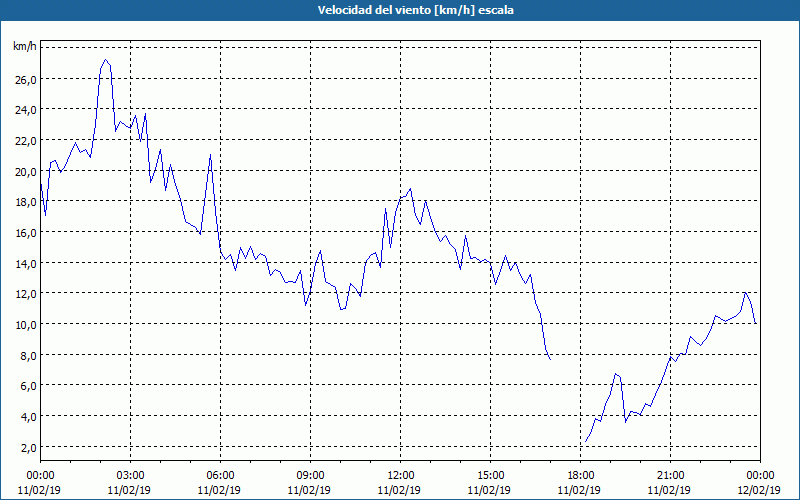
Task: Click the '12/02/19' date label
Action: (x=759, y=490)
